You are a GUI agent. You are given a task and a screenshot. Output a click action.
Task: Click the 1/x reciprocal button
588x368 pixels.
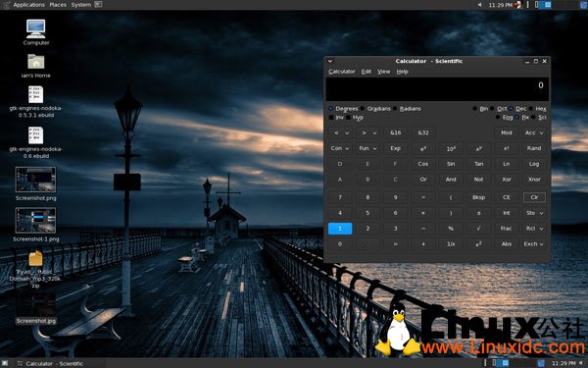(x=451, y=244)
